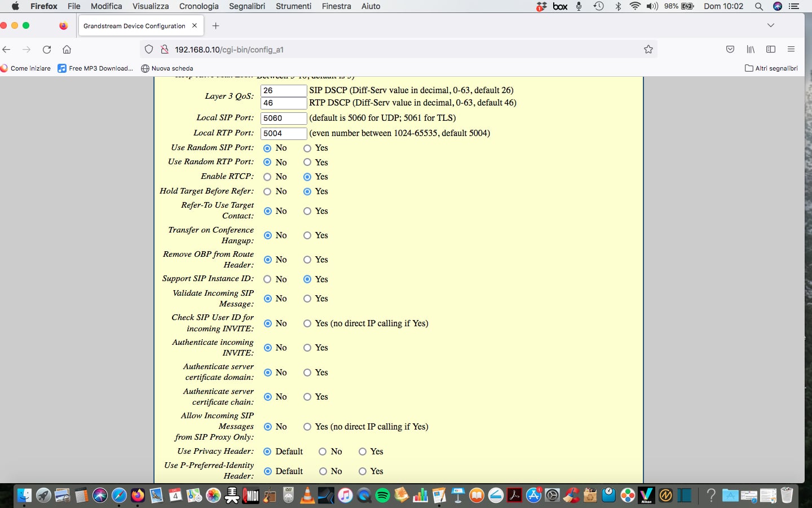Open the Pocket save icon
Screen dimensions: 812x508
click(730, 50)
